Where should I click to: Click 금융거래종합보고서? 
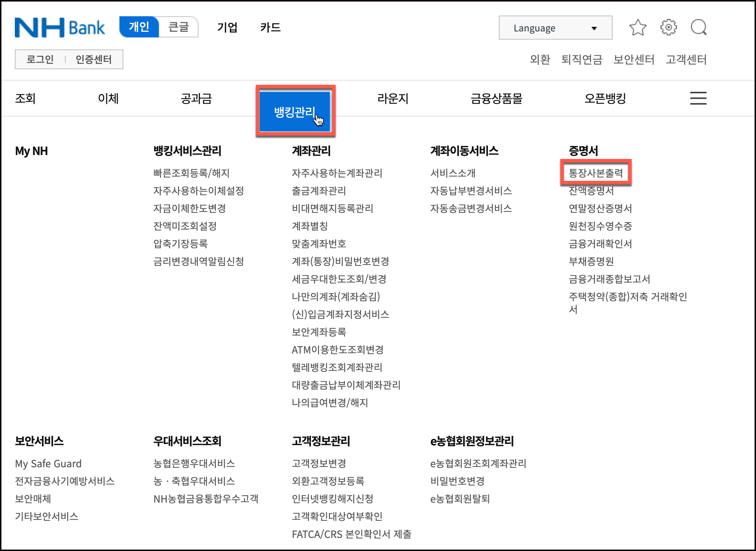point(609,279)
